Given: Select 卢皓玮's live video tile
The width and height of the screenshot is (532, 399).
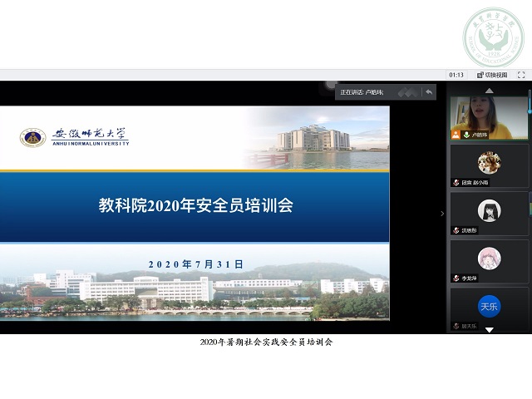Looking at the screenshot, I should pyautogui.click(x=489, y=115).
